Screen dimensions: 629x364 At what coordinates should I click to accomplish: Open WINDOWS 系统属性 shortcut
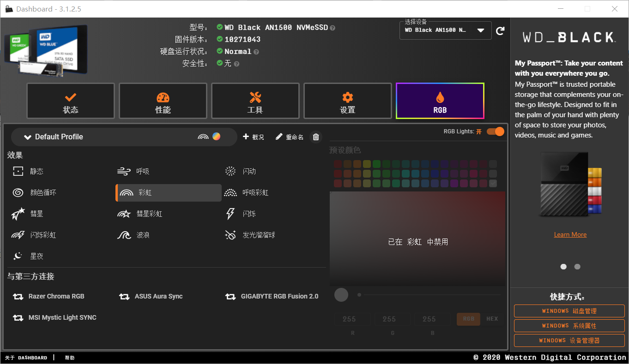(569, 326)
